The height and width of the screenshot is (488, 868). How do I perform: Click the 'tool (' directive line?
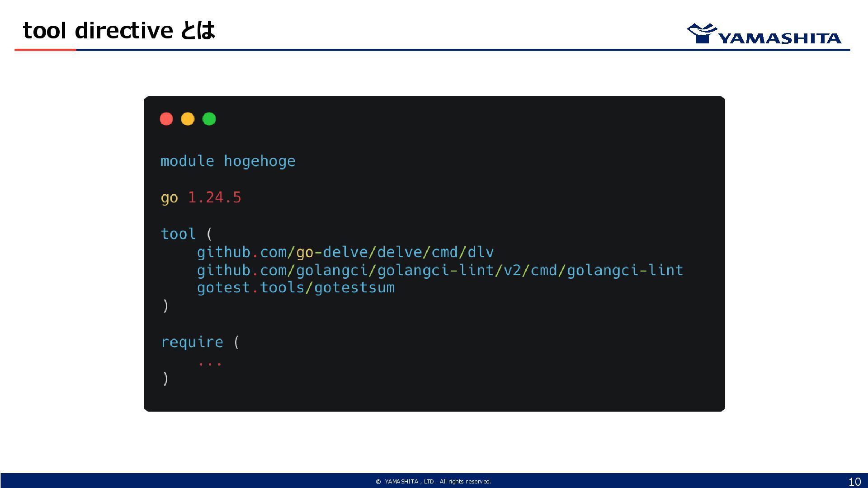click(x=186, y=234)
